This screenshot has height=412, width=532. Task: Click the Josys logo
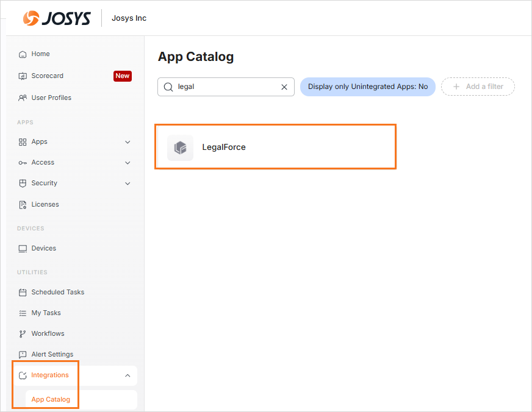[56, 18]
